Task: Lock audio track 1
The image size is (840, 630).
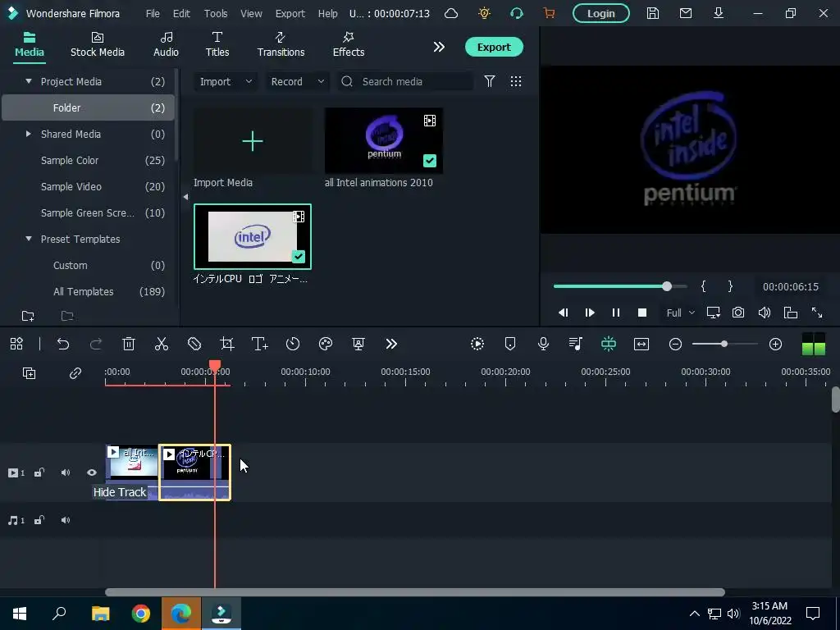Action: click(39, 520)
